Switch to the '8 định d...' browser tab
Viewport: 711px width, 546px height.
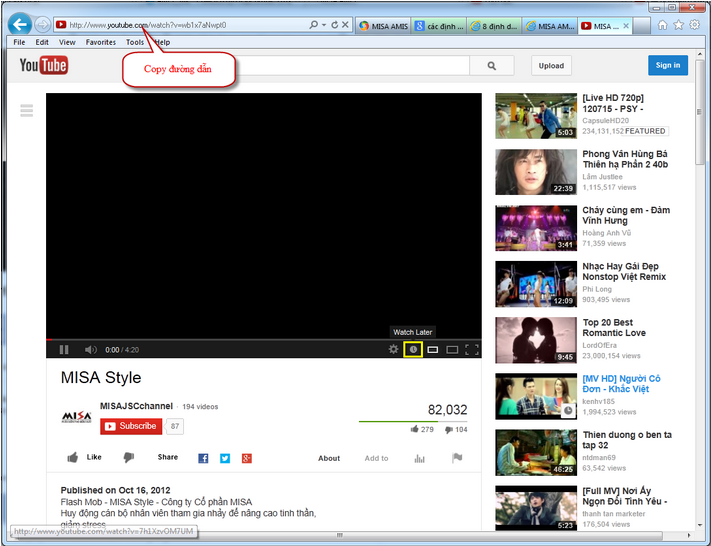pos(494,26)
